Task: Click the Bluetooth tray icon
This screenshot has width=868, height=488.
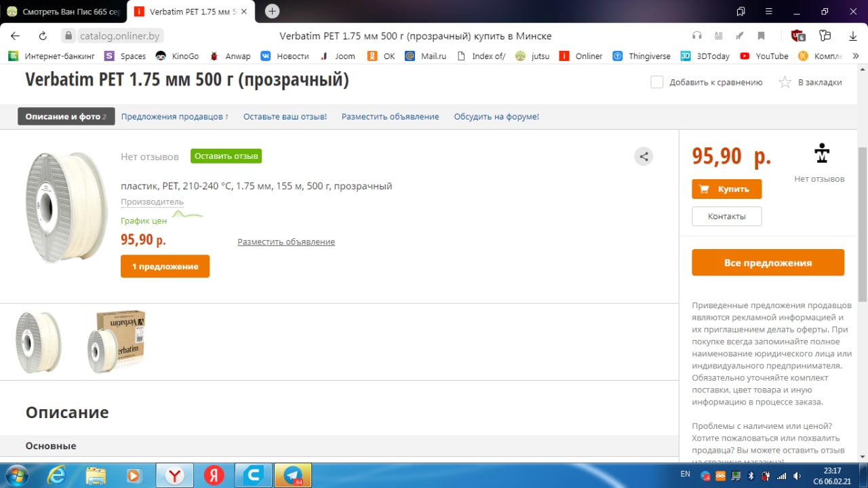Action: click(751, 476)
